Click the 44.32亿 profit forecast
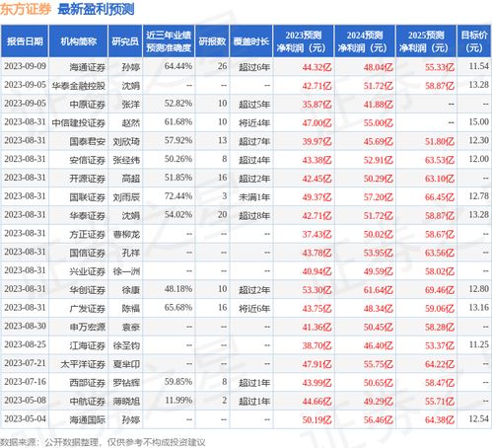This screenshot has width=492, height=448. tap(317, 67)
